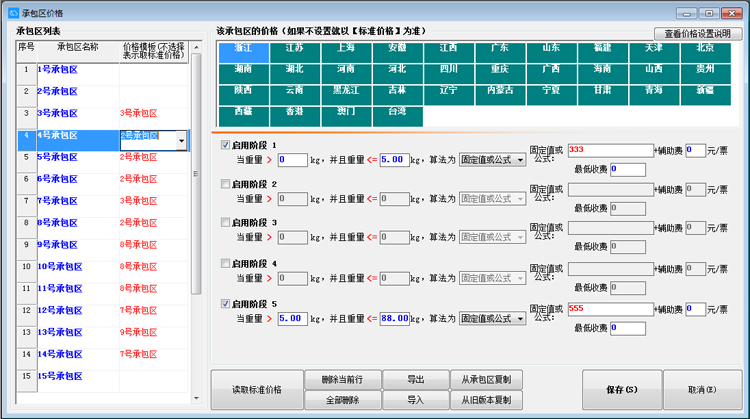
Task: Select 西藏 province tab
Action: [x=243, y=116]
